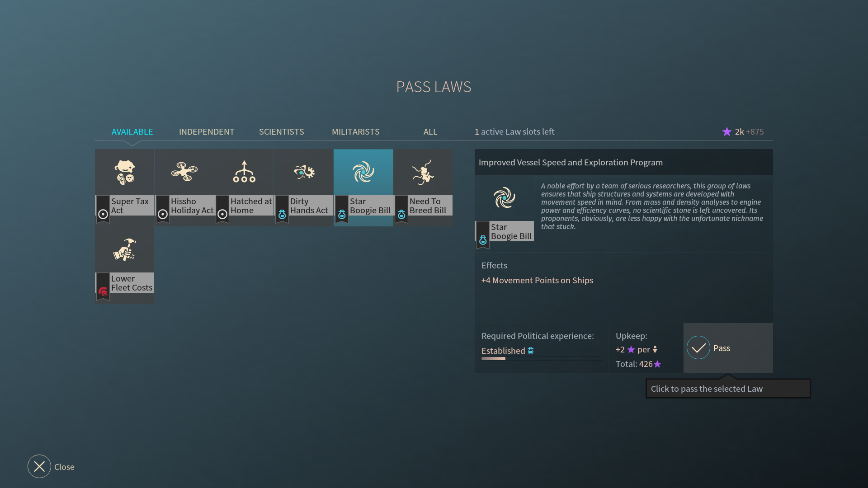Image resolution: width=868 pixels, height=488 pixels.
Task: Select the Need To Breed Bill icon
Action: pos(423,172)
